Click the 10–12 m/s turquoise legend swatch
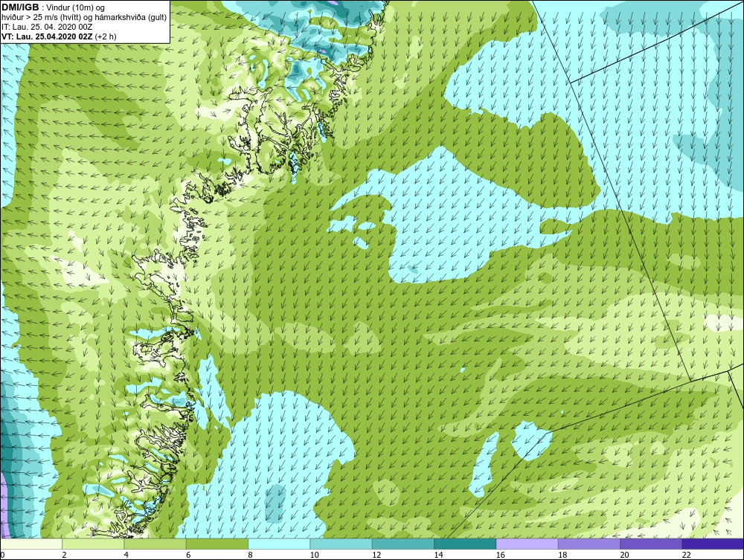Screen dimensions: 744x560 coord(341,544)
